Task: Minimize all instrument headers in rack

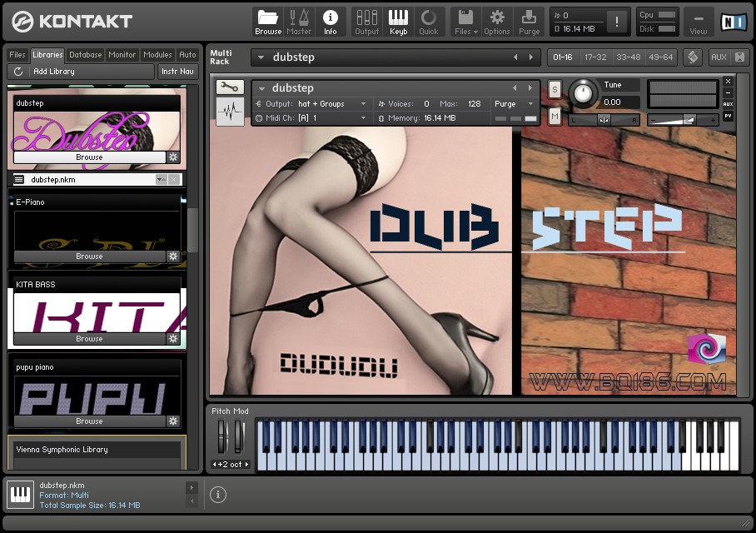Action: [739, 57]
